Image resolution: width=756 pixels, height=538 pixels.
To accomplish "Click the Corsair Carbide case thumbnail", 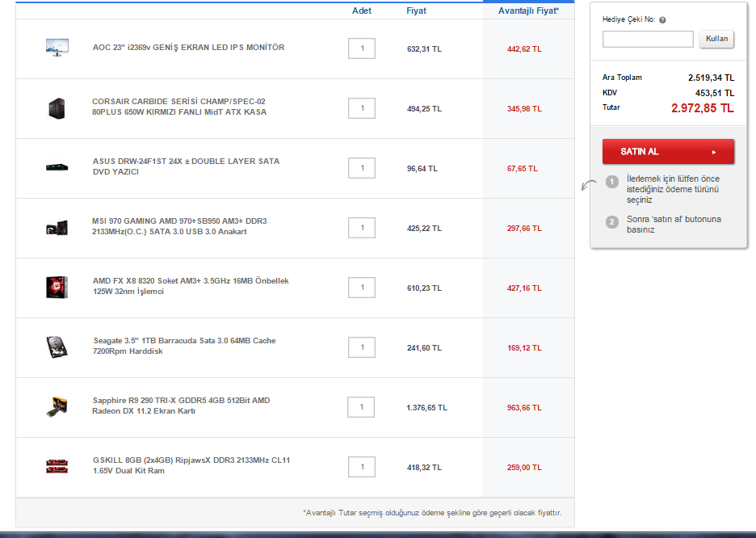I will pos(57,108).
